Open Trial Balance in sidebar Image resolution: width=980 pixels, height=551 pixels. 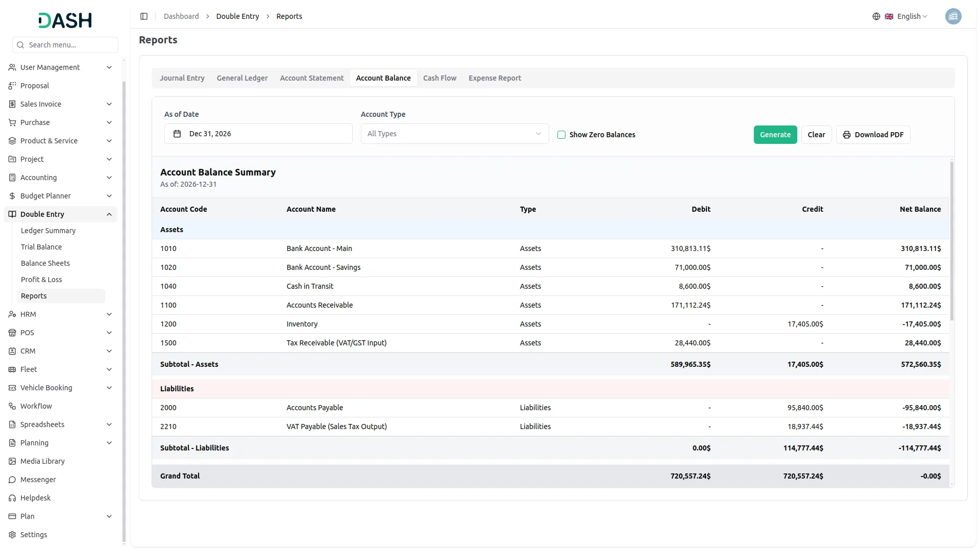(41, 247)
